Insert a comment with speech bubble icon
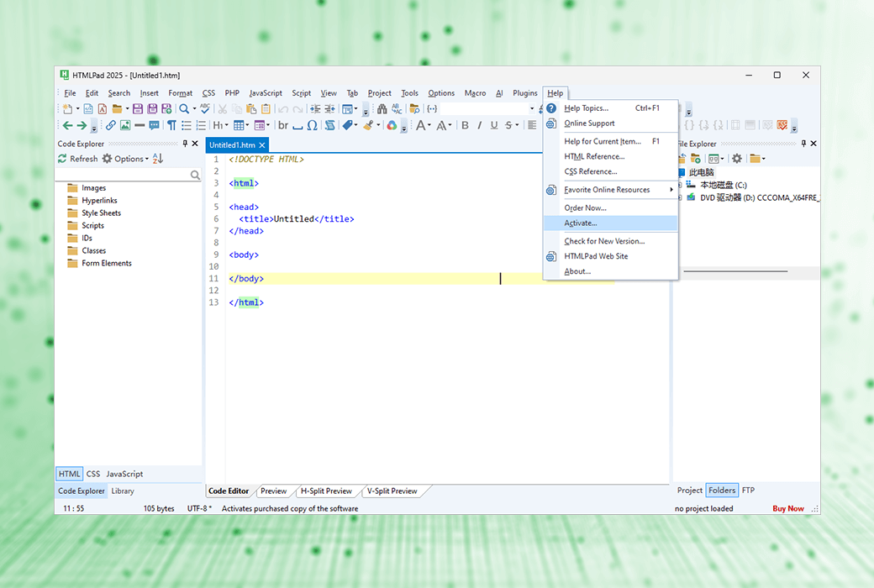 click(x=154, y=125)
